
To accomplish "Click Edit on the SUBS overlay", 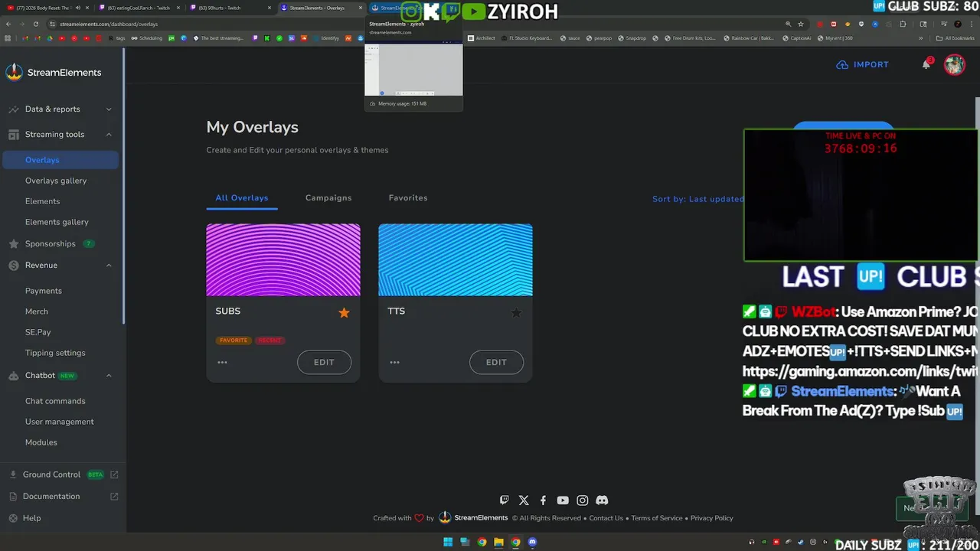I will click(324, 362).
